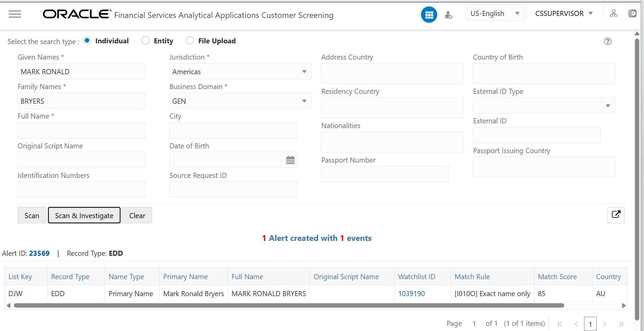Viewport: 644px width, 331px height.
Task: Click the Identification Numbers input field
Action: pos(82,189)
